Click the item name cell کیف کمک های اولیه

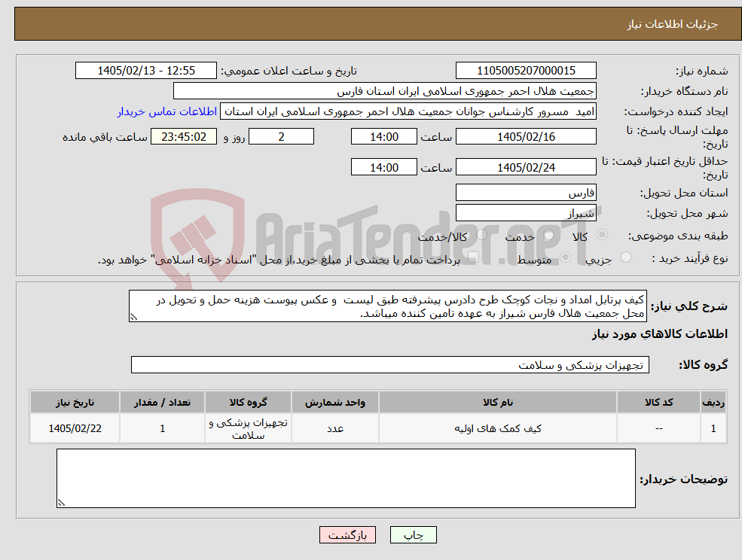coord(498,428)
